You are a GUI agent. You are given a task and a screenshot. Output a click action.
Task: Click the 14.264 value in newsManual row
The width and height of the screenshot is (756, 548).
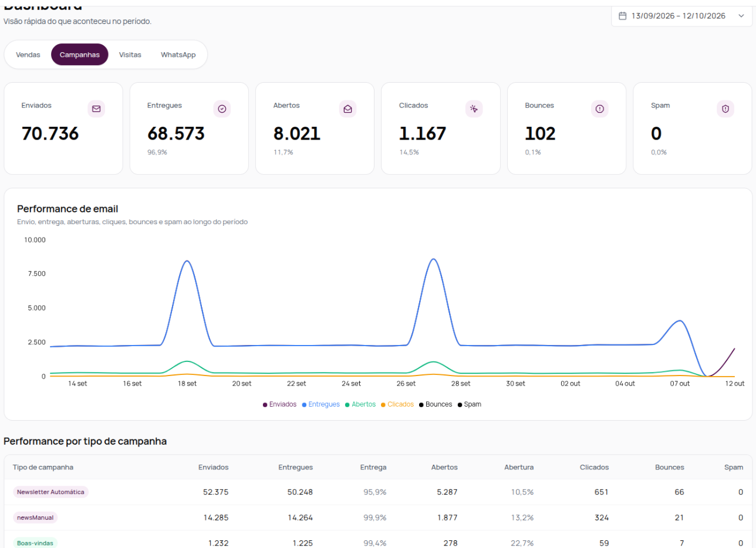[x=300, y=517]
